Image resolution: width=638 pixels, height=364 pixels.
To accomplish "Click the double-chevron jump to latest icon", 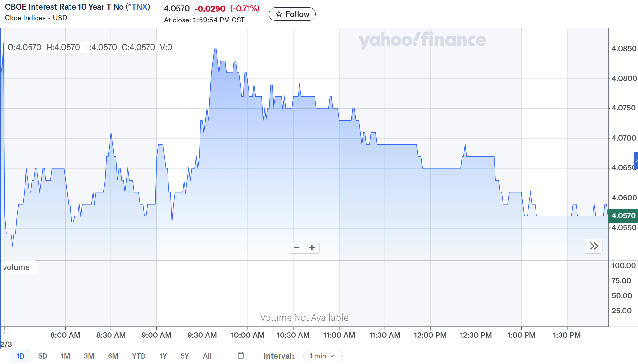I will pos(594,246).
